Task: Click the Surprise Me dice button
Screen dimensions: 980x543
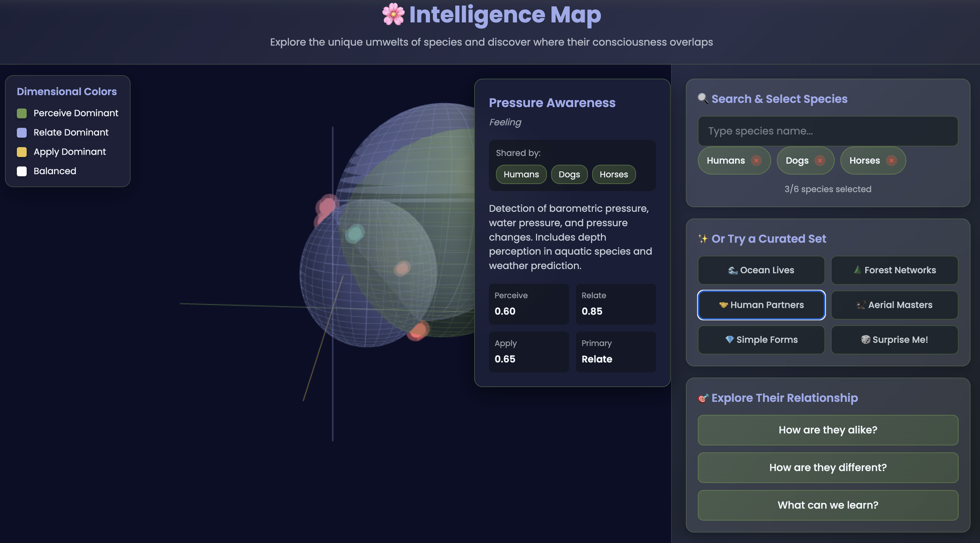Action: (x=894, y=340)
